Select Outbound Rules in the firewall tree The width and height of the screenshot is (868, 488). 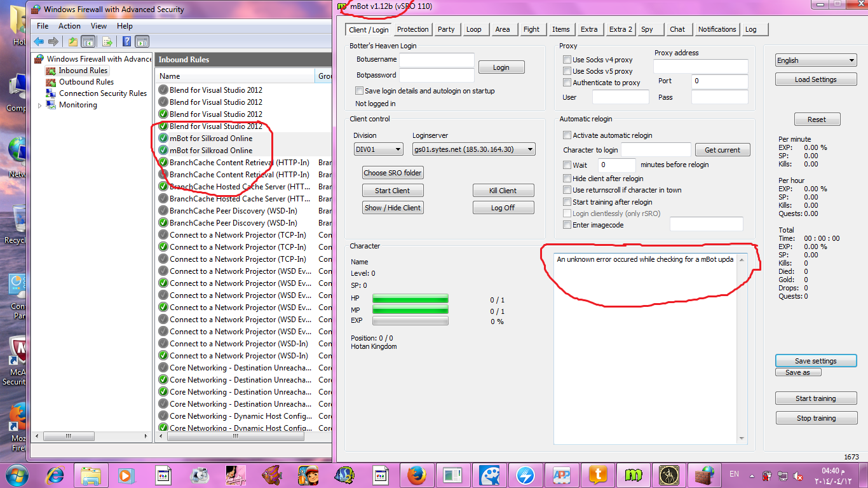point(86,82)
